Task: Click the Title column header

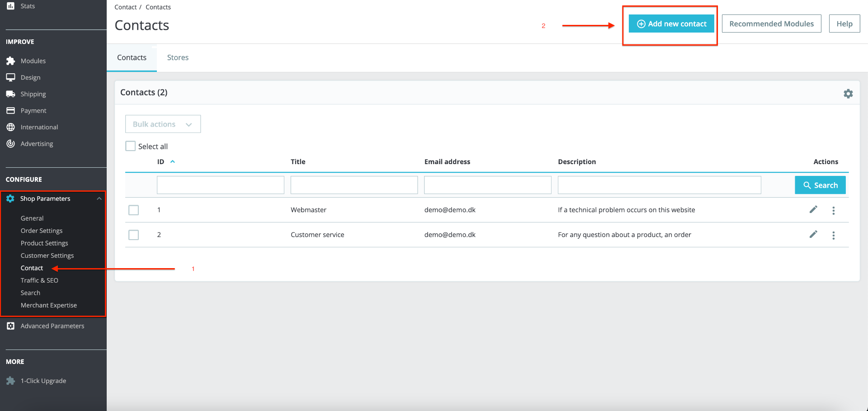Action: [x=298, y=161]
